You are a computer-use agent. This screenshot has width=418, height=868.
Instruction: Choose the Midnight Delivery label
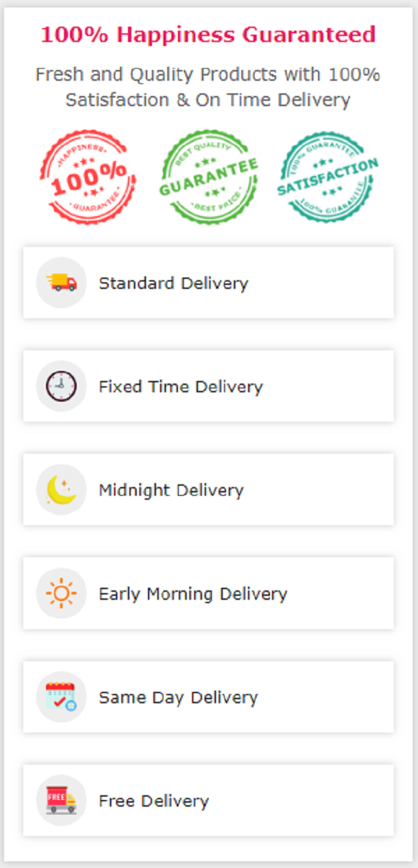click(x=171, y=490)
